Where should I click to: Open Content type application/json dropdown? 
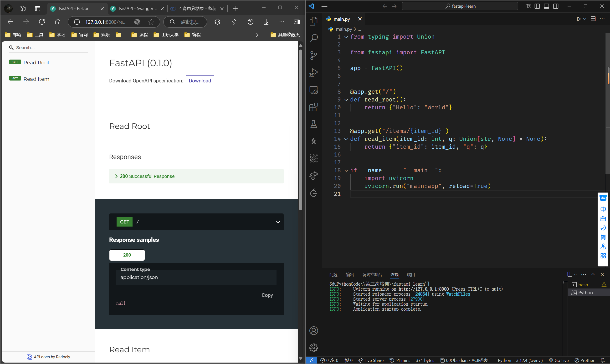tap(196, 277)
